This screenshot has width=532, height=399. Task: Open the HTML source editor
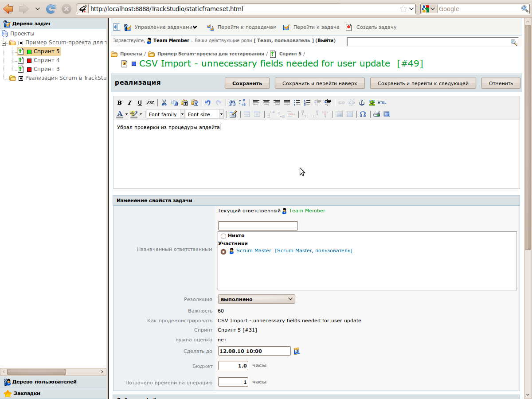[382, 103]
